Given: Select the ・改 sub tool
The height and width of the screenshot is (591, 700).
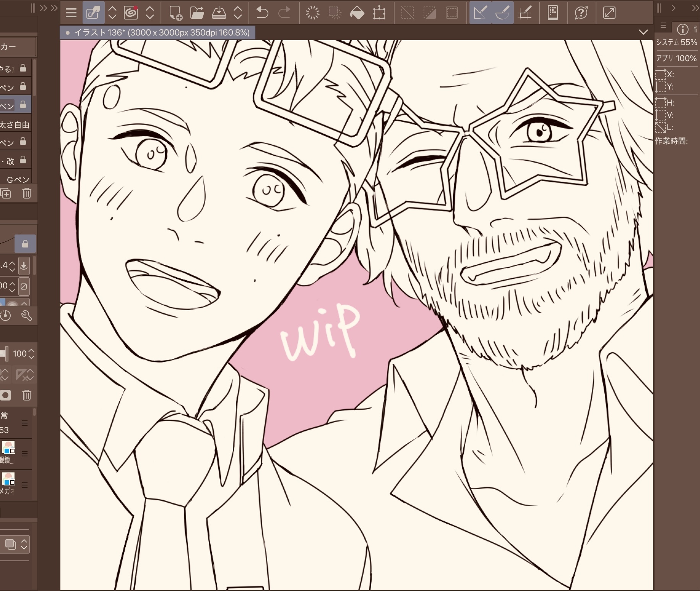Looking at the screenshot, I should coord(16,160).
